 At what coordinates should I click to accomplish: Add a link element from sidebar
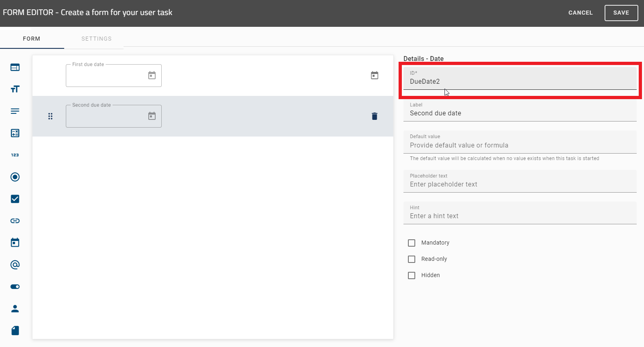click(15, 221)
